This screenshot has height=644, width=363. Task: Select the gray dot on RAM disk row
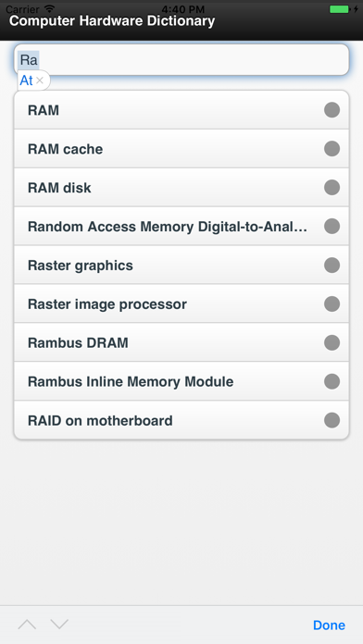tap(332, 187)
